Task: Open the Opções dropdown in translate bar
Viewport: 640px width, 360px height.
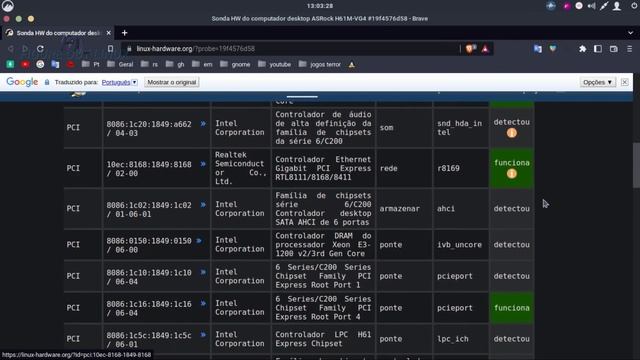Action: 598,82
